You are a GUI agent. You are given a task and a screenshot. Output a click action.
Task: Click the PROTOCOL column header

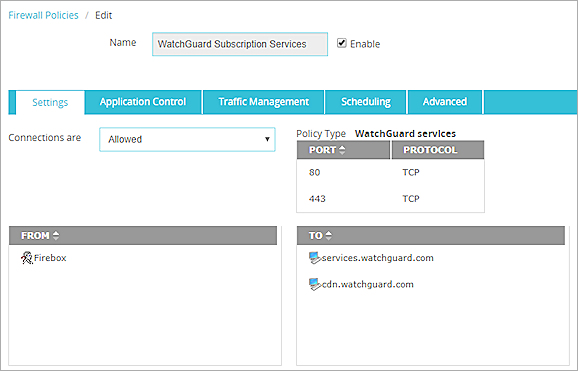pyautogui.click(x=438, y=150)
